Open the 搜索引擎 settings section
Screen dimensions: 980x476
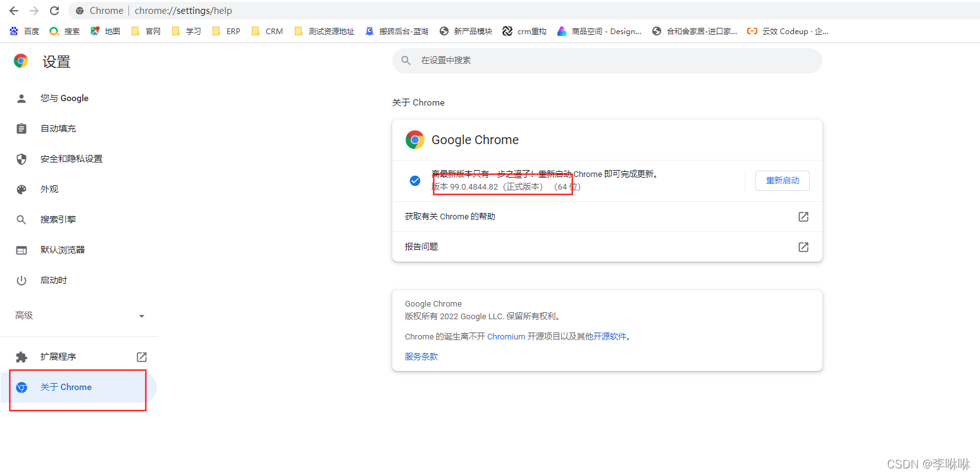click(78, 219)
